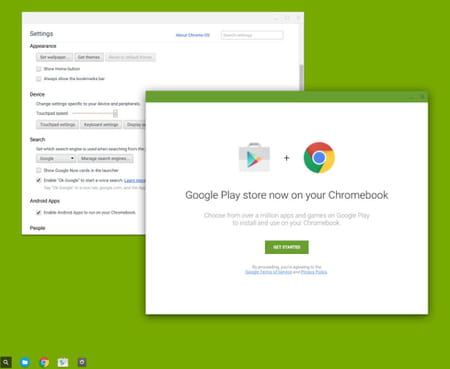Image resolution: width=450 pixels, height=369 pixels.
Task: Maximize the Settings window
Action: (x=287, y=18)
